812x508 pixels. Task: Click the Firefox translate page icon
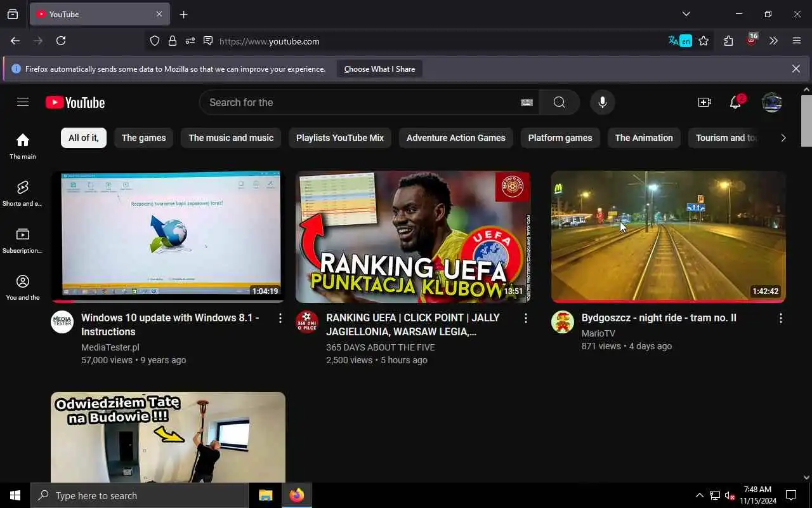click(679, 41)
